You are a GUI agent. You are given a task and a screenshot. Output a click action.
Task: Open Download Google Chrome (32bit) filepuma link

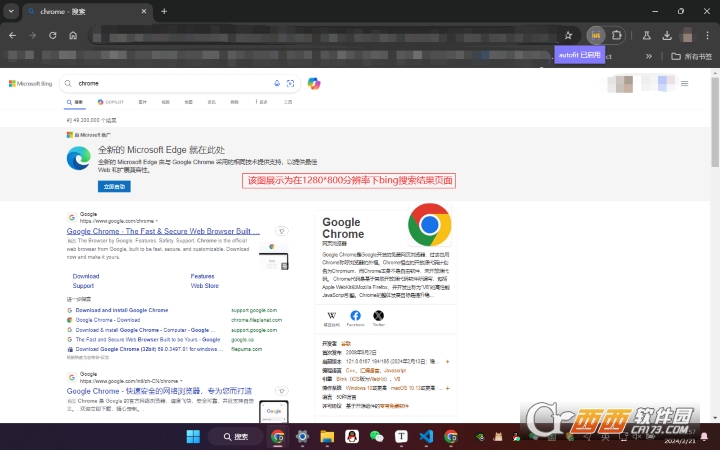[x=149, y=349]
